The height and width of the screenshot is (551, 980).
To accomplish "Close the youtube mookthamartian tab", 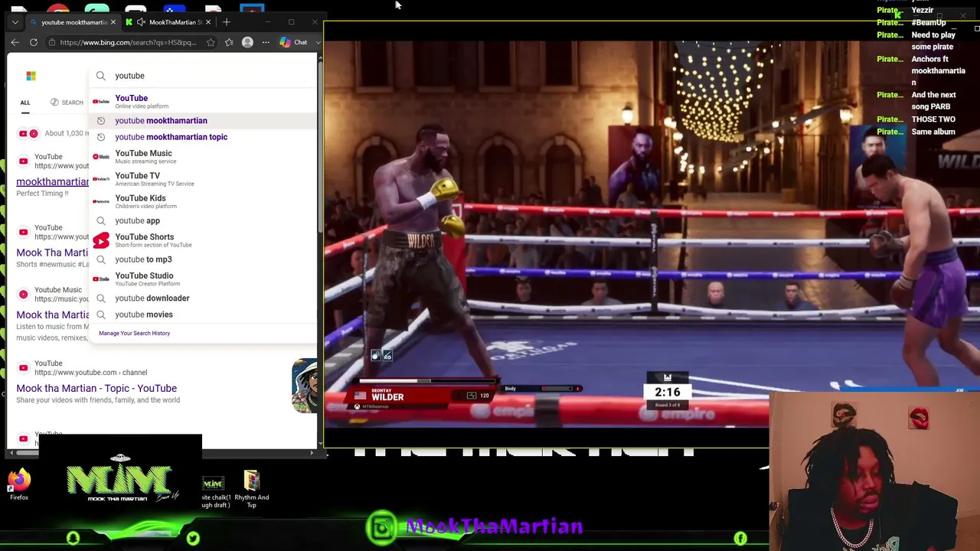I will point(113,22).
